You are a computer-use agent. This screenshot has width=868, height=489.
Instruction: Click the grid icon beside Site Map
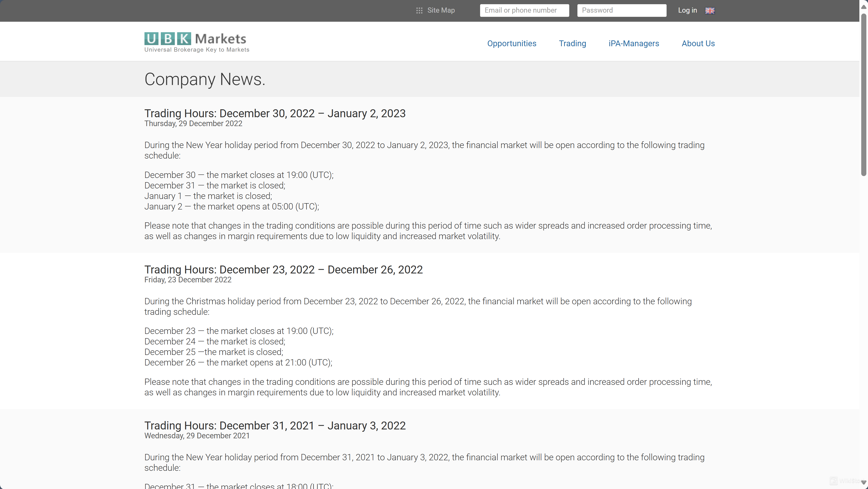tap(419, 11)
